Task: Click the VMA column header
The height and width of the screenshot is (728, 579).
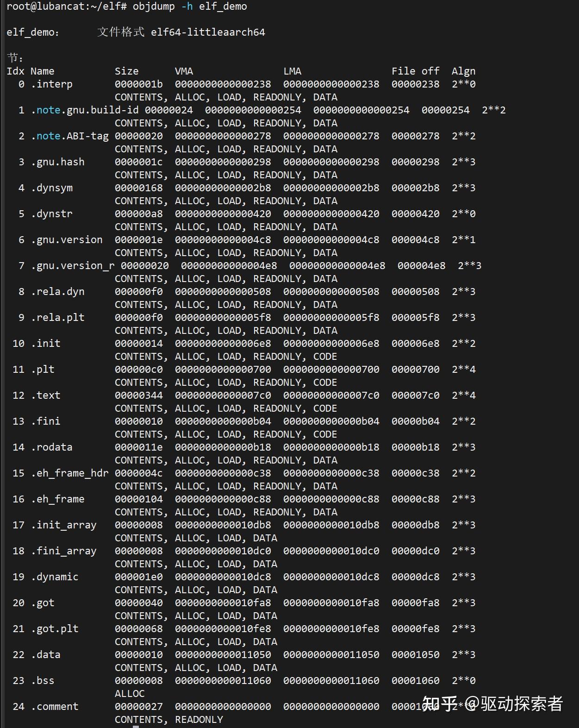Action: [184, 71]
